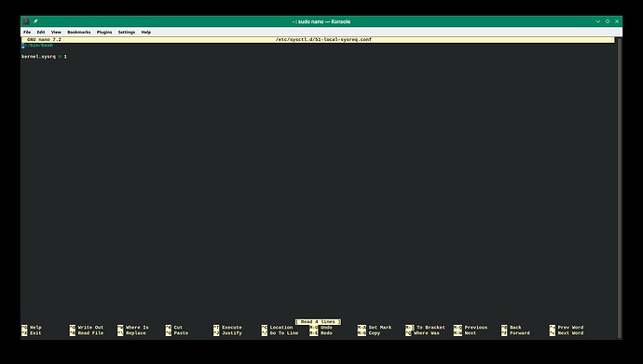This screenshot has width=643, height=364.
Task: Click the nano 'Next Word' shortcut label
Action: [570, 333]
